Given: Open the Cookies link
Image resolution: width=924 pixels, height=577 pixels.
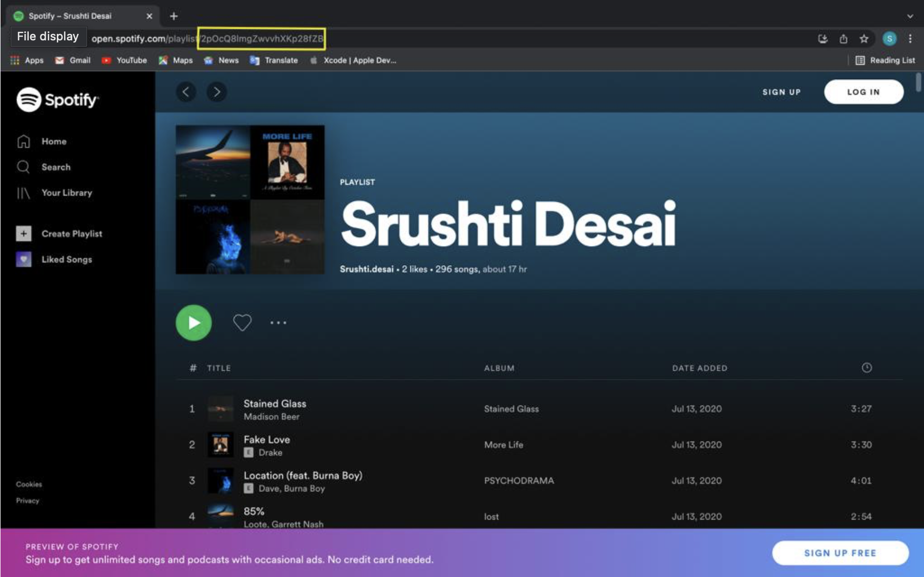Looking at the screenshot, I should point(29,484).
